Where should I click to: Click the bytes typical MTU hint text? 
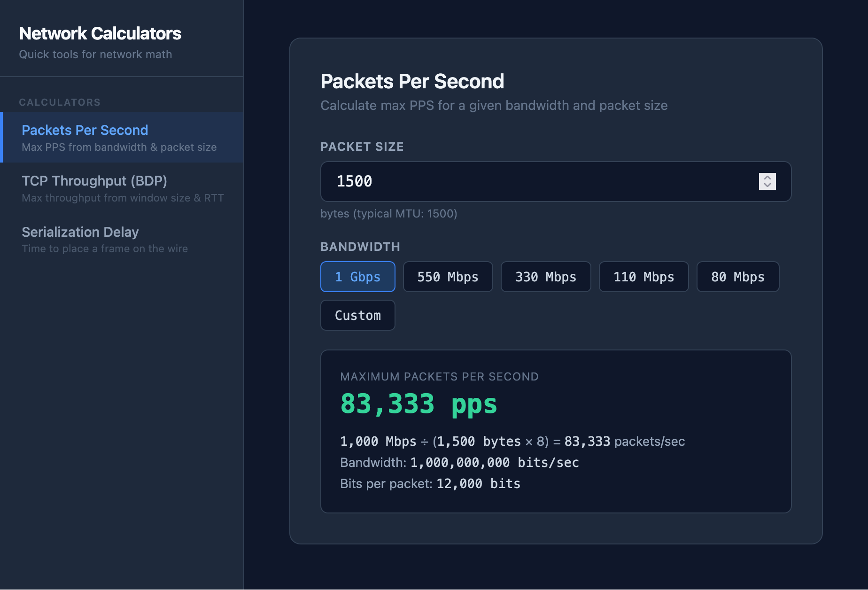[x=388, y=214]
